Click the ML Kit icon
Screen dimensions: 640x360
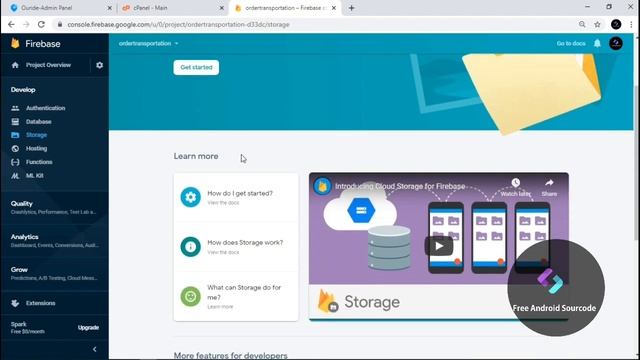15,176
